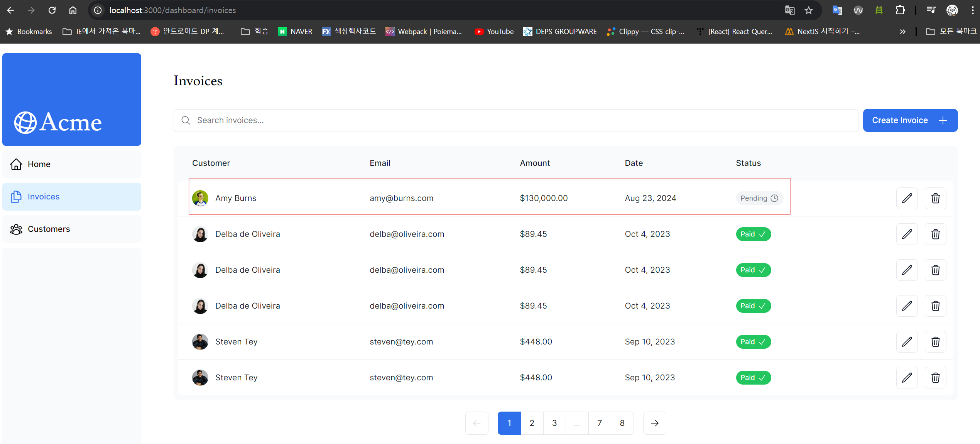
Task: Click the Google Translate icon in address bar
Action: point(789,10)
